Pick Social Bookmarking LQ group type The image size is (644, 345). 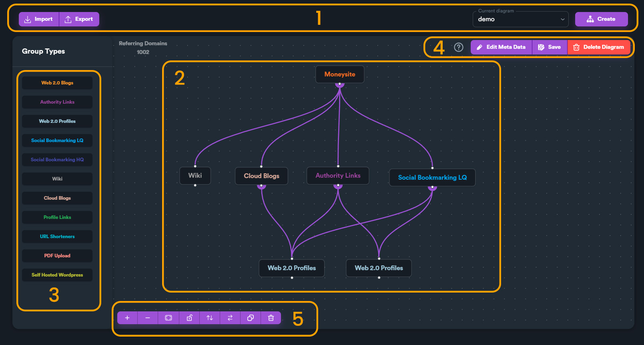tap(57, 140)
